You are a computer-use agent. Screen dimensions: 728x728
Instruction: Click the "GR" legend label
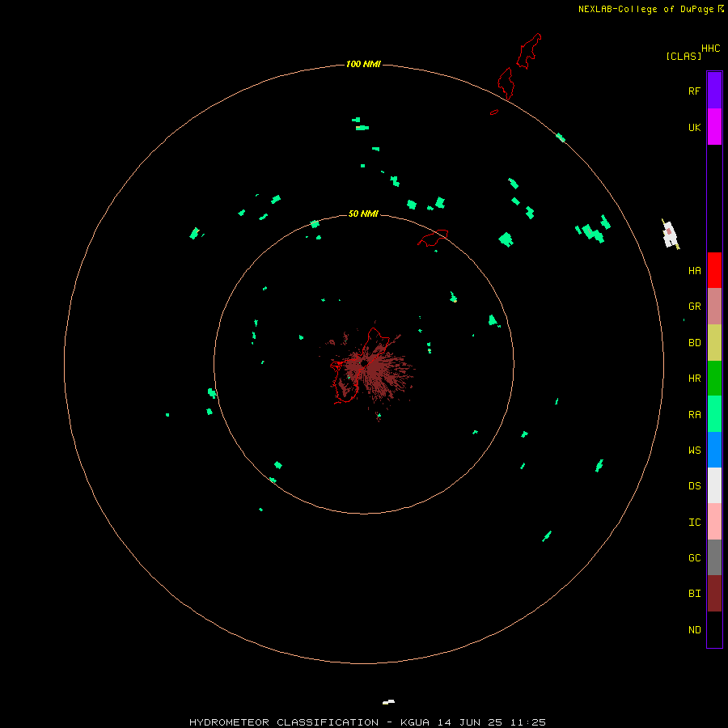(695, 307)
